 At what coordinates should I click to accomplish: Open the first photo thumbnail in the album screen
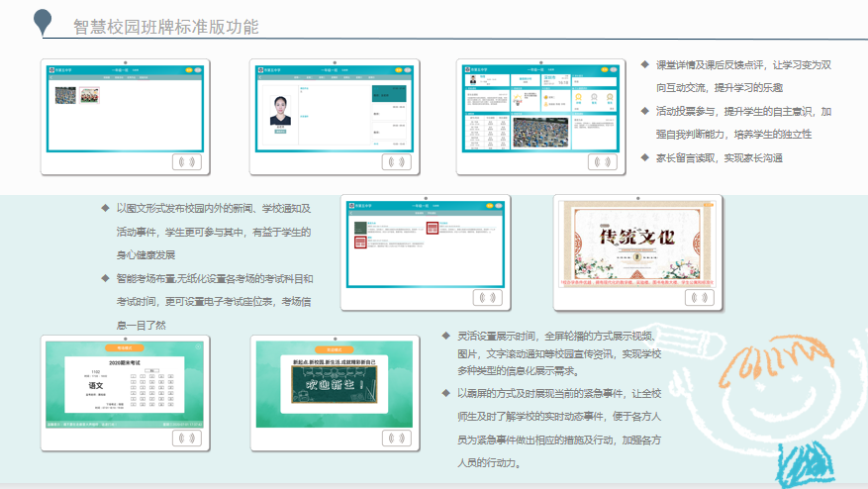click(x=66, y=96)
